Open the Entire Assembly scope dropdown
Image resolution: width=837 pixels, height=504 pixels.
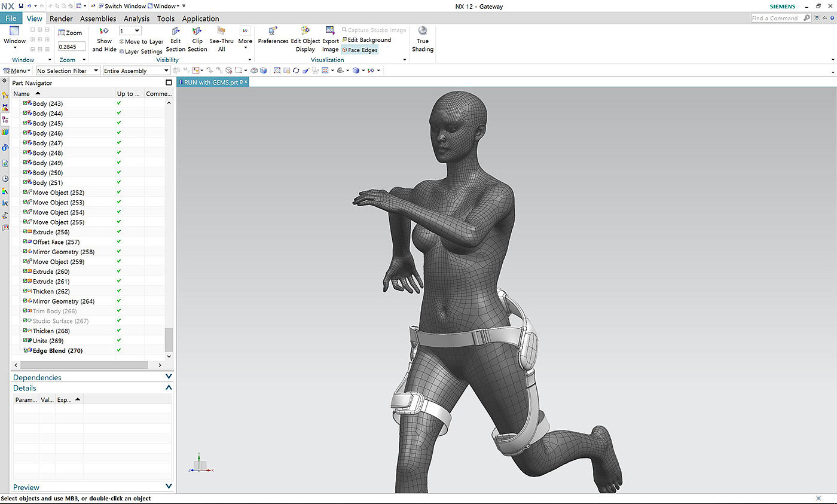(x=136, y=71)
